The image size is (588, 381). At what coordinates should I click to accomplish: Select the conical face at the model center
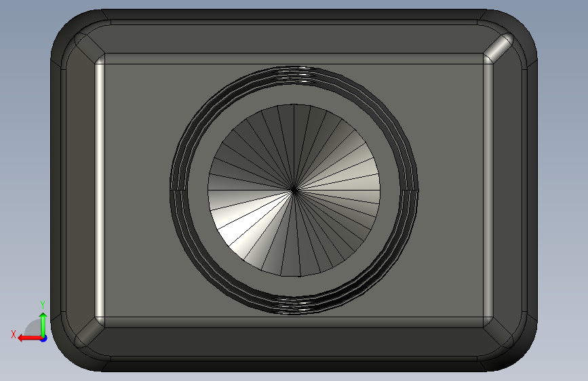pos(294,190)
